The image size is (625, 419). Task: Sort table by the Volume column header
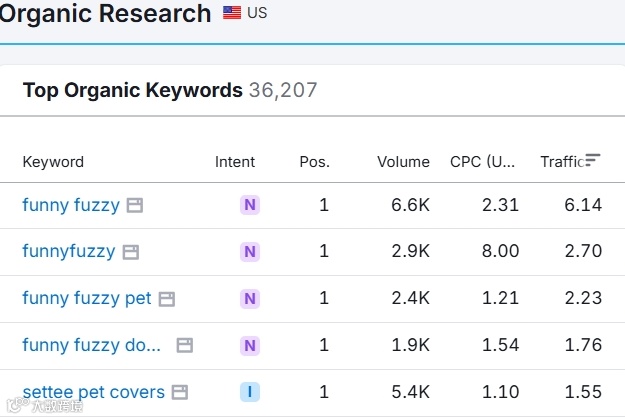click(403, 162)
